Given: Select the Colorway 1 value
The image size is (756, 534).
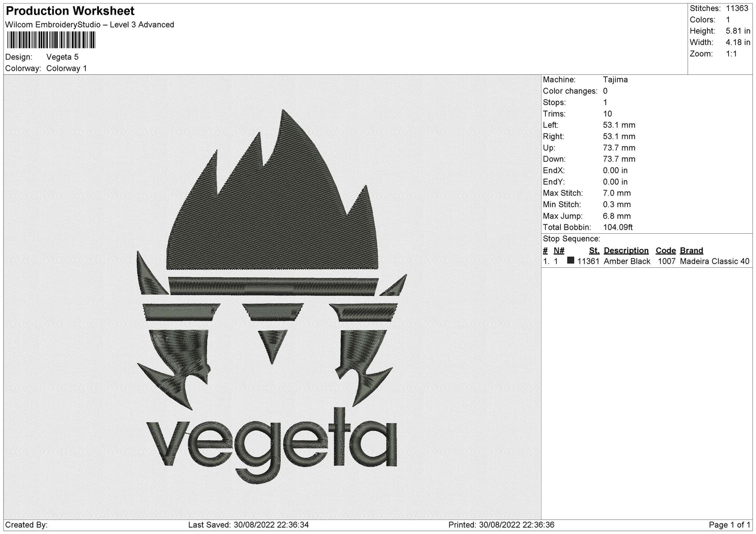Looking at the screenshot, I should pos(66,69).
